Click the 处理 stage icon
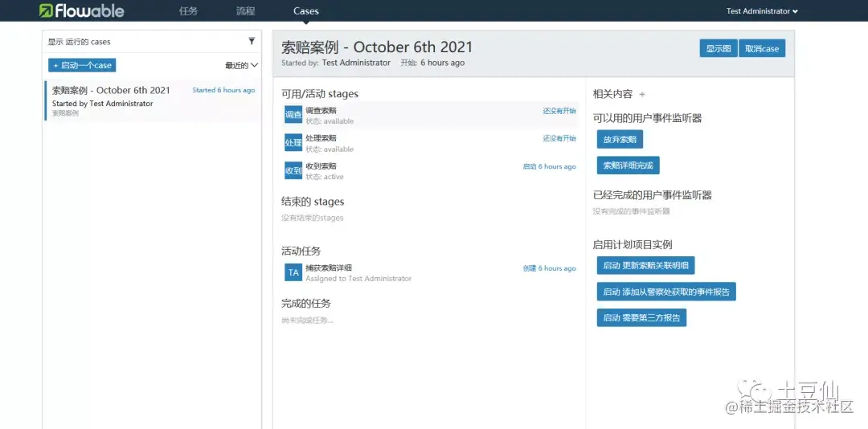The image size is (868, 429). 293,143
